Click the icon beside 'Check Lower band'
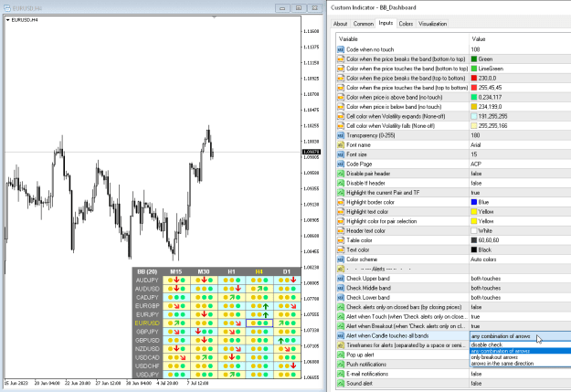Screen dimensions: 571x392 tap(341, 298)
